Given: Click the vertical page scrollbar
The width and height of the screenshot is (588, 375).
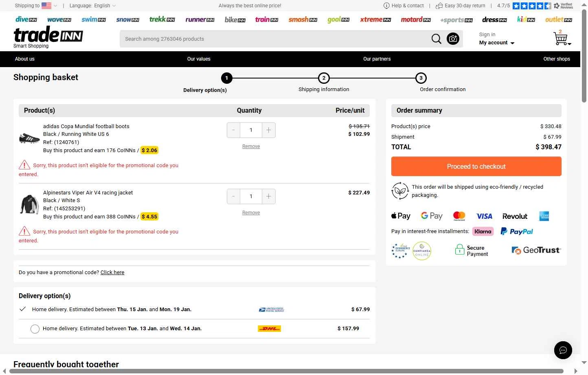Looking at the screenshot, I should [584, 56].
